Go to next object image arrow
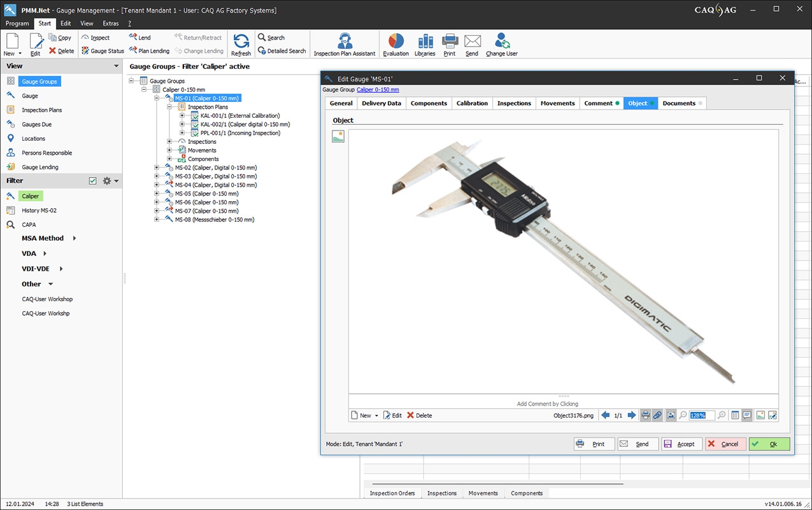This screenshot has height=510, width=812. (x=632, y=416)
